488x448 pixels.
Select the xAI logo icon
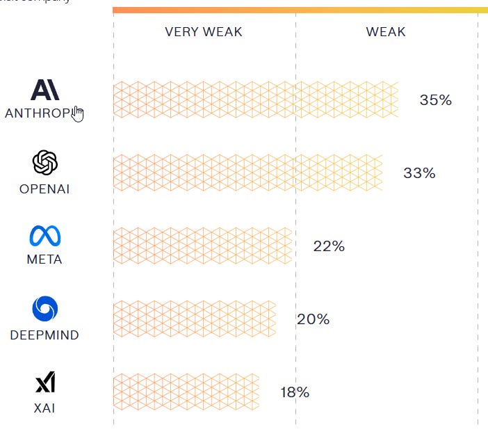point(45,382)
